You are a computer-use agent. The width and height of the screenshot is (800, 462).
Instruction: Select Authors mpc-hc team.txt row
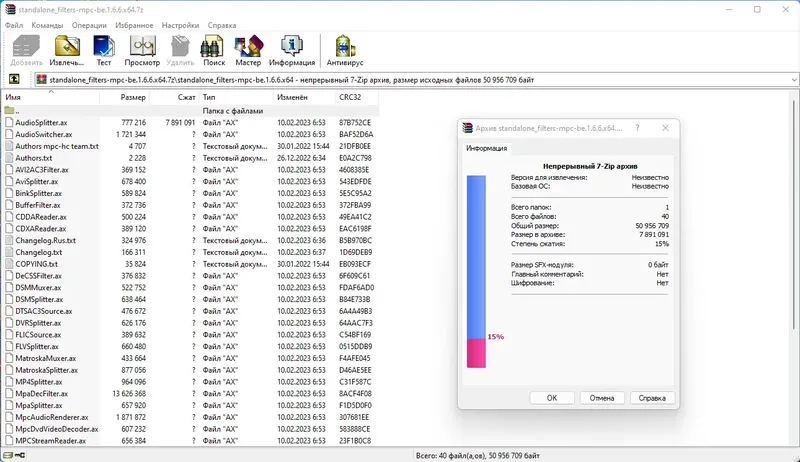click(x=192, y=146)
